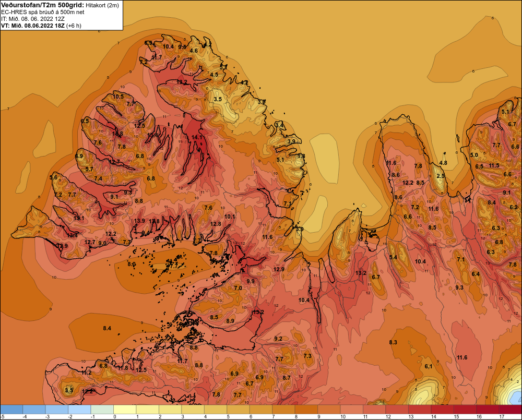Click the 11.2 temperature value
This screenshot has height=420, width=522.
(x=86, y=373)
